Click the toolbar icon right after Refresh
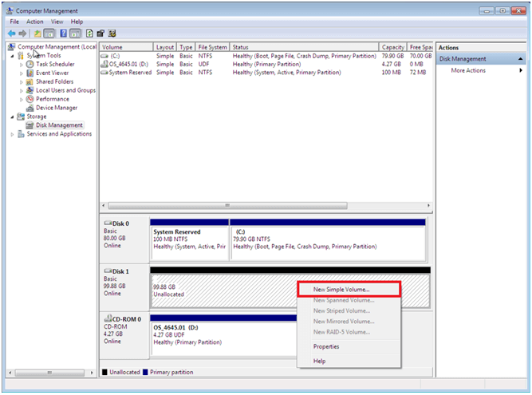The height and width of the screenshot is (395, 532). click(x=100, y=34)
